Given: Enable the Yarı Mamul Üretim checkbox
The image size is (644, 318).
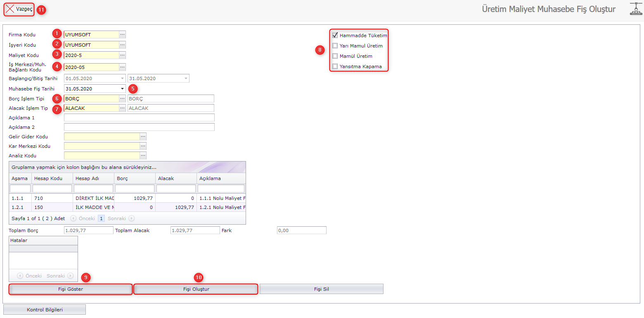Looking at the screenshot, I should coord(335,46).
